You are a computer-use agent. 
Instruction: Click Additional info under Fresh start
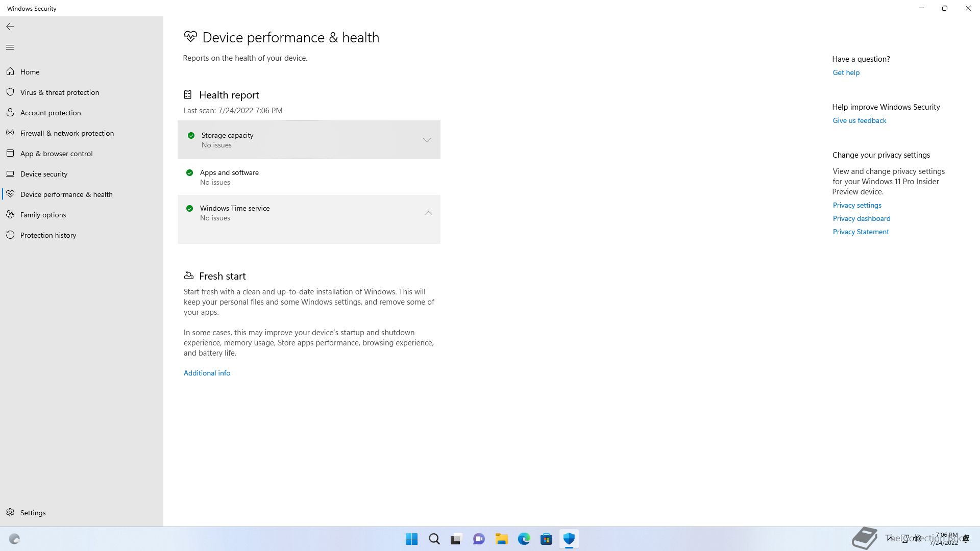pos(207,373)
